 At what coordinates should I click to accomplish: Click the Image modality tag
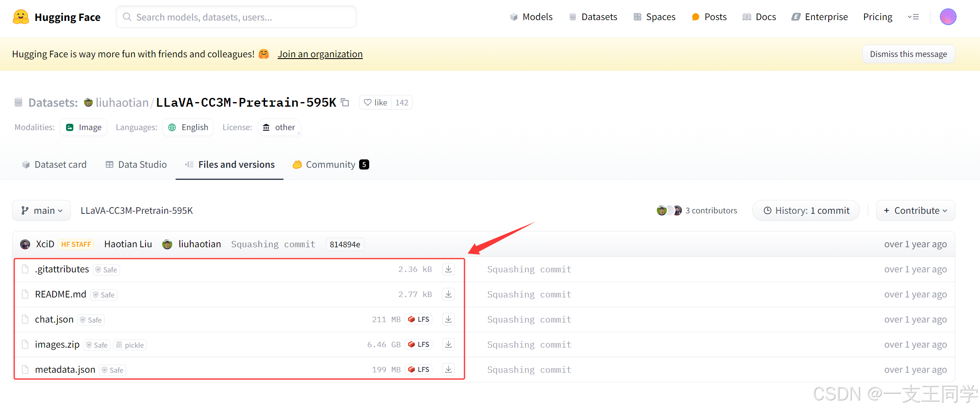[84, 127]
